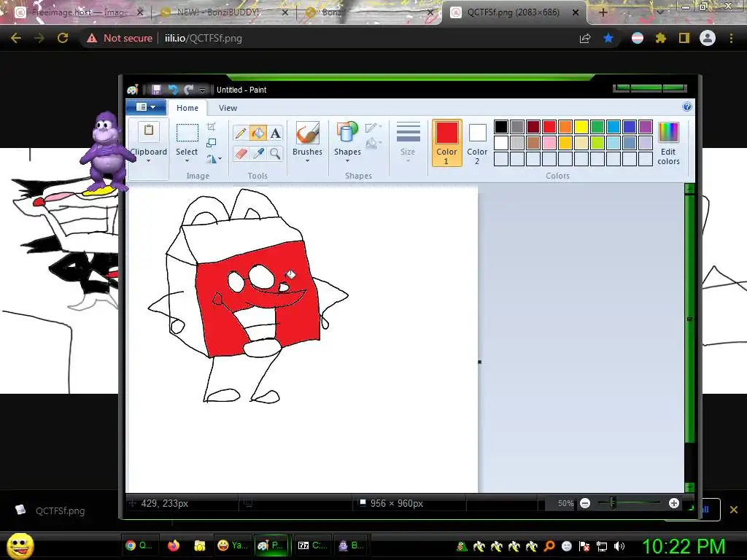747x560 pixels.
Task: Click the QCTFSf.png download item
Action: click(53, 510)
